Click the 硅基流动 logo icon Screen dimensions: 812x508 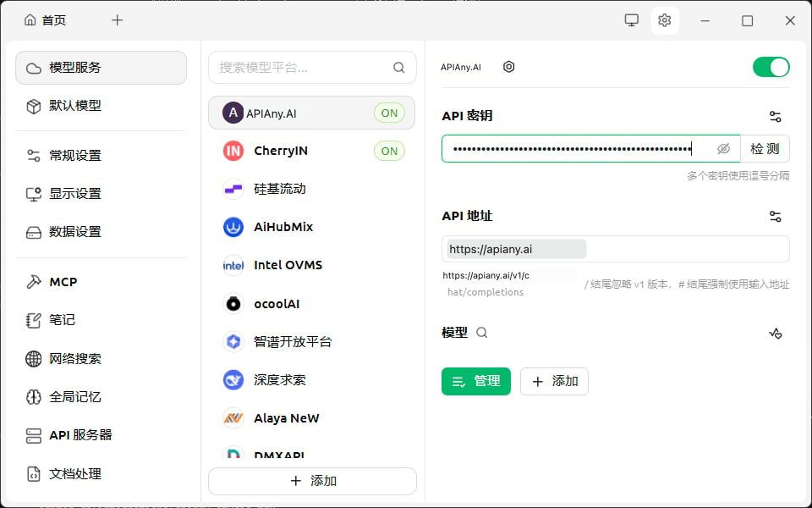(x=233, y=189)
